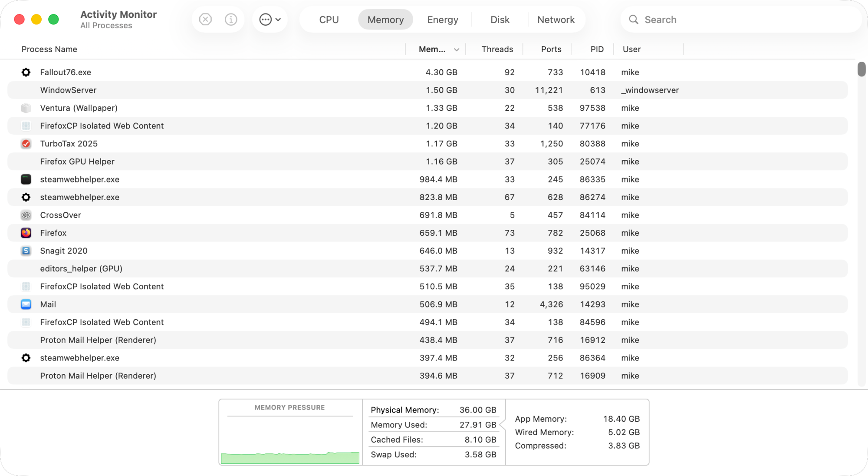Click the App Memory 18.40 GB value
868x476 pixels.
(621, 419)
